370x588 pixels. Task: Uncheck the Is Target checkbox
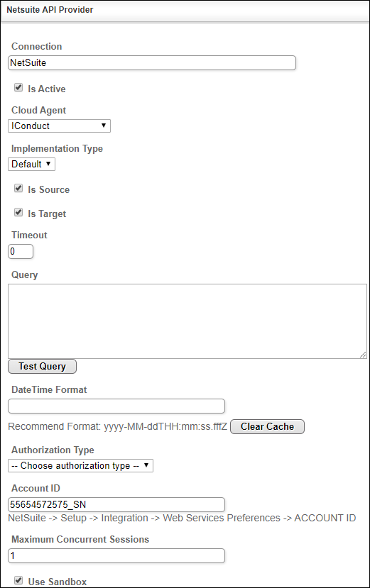(18, 213)
